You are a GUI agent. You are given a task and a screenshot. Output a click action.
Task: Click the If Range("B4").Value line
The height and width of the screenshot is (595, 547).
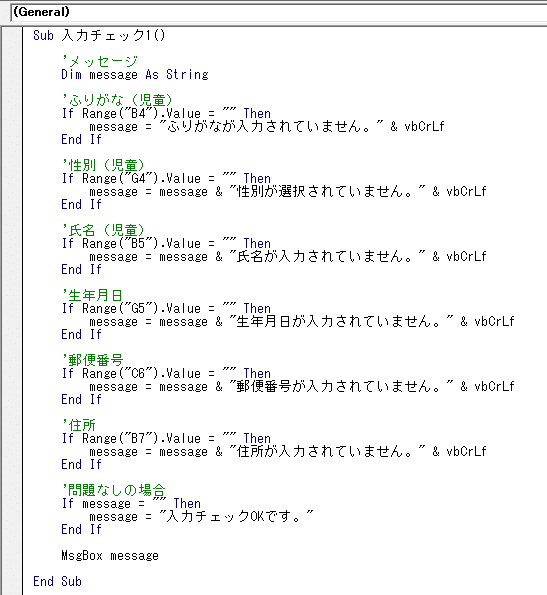[x=167, y=113]
